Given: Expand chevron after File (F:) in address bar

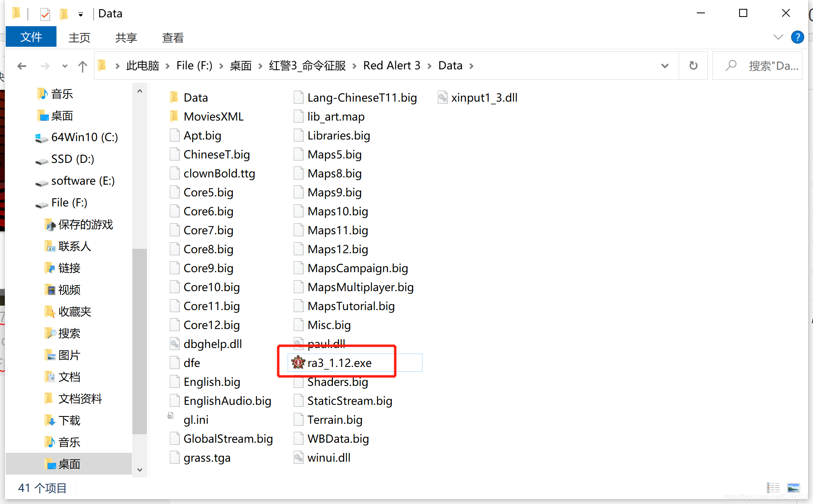Looking at the screenshot, I should coord(221,66).
